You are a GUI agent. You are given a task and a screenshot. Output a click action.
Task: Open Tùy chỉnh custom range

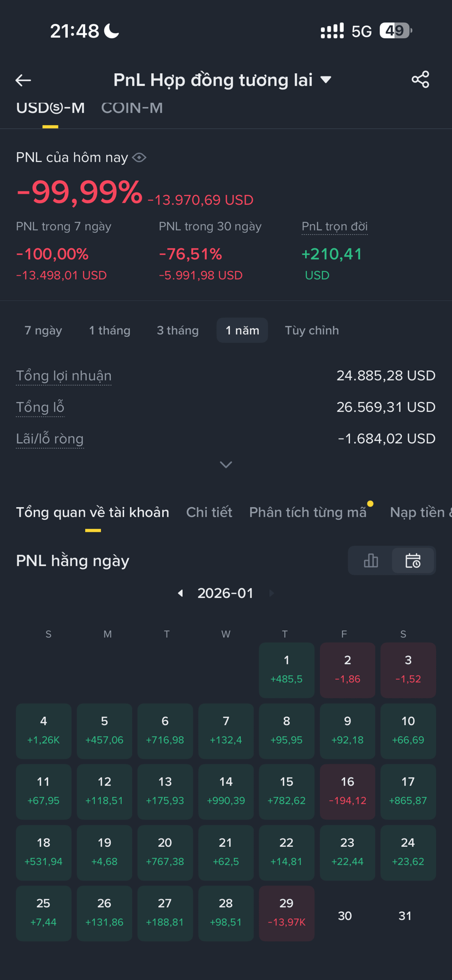[312, 330]
